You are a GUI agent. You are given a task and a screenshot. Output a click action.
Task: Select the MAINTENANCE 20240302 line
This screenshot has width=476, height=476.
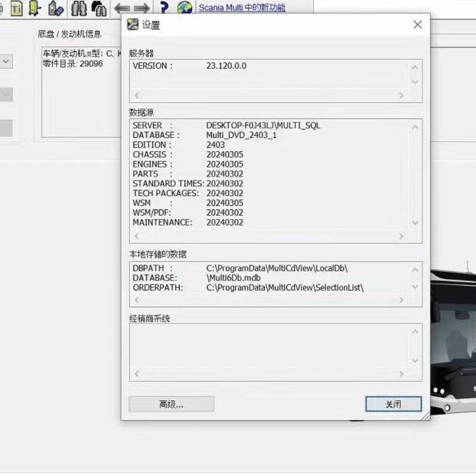[x=188, y=223]
